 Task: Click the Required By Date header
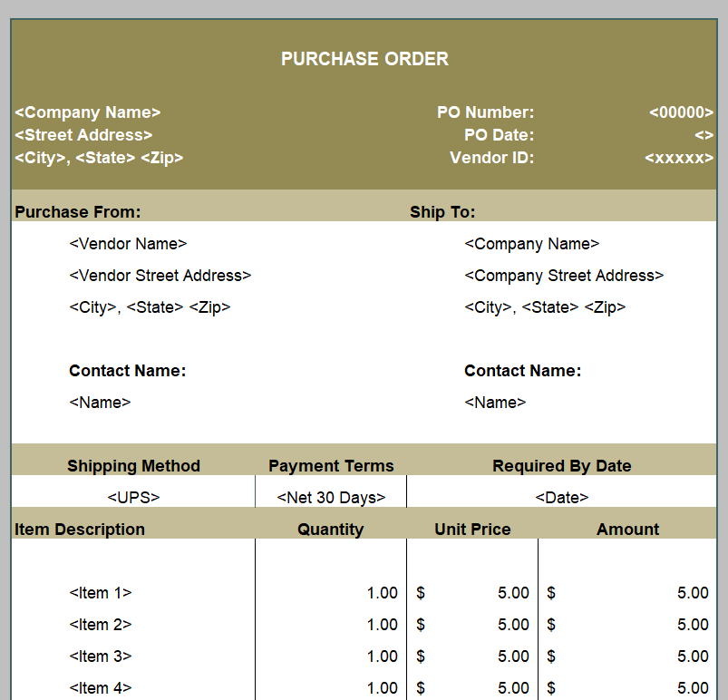pos(562,466)
